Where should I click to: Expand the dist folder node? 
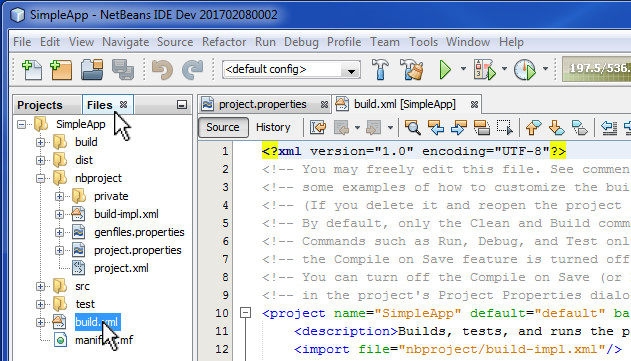tap(40, 160)
